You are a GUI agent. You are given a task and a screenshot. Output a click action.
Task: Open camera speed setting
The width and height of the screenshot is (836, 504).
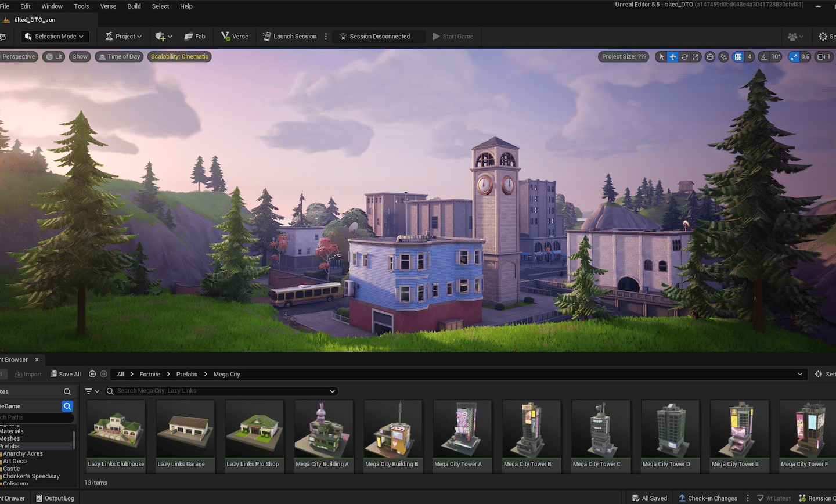[x=824, y=57]
